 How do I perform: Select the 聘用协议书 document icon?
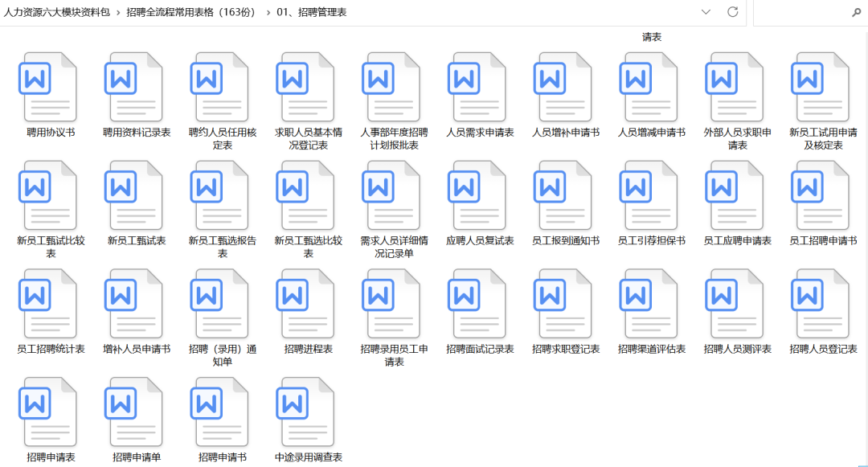[x=48, y=87]
